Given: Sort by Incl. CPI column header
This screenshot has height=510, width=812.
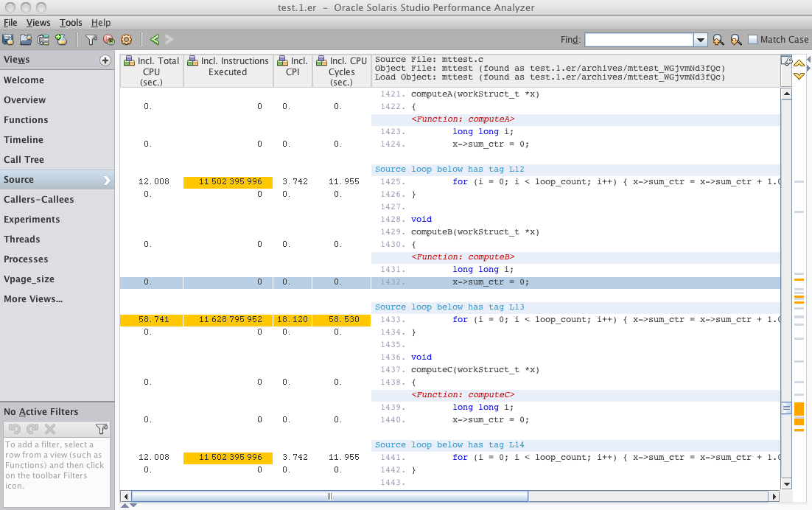Looking at the screenshot, I should tap(293, 71).
